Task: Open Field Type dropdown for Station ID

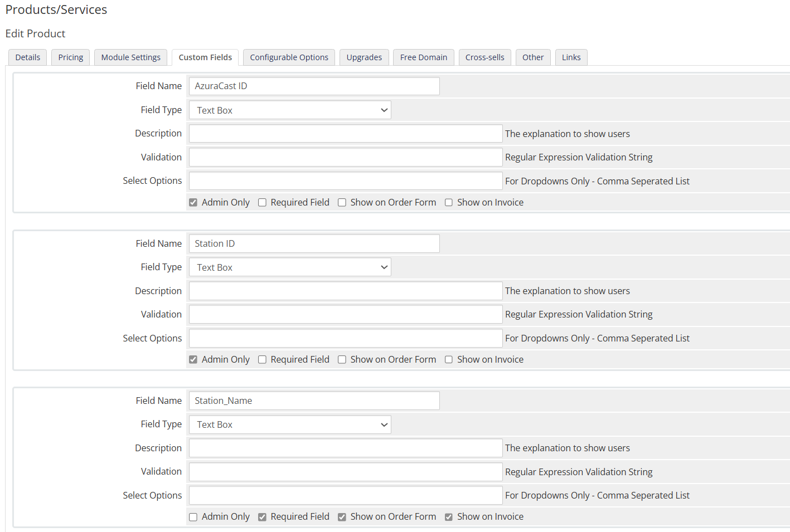Action: tap(290, 267)
